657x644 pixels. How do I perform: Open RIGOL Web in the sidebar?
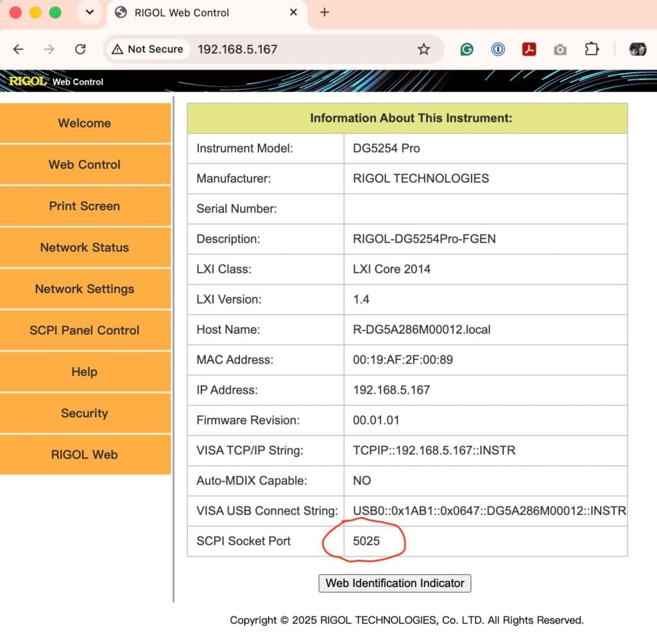coord(85,455)
